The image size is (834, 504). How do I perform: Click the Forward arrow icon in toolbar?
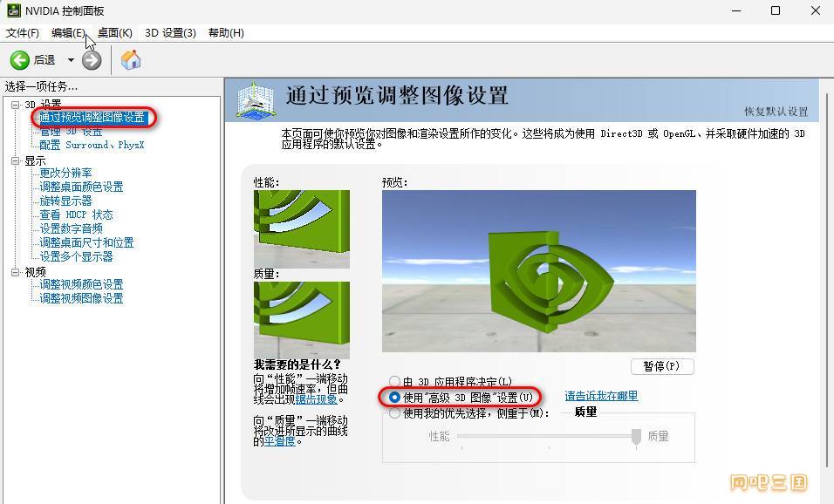tap(92, 60)
